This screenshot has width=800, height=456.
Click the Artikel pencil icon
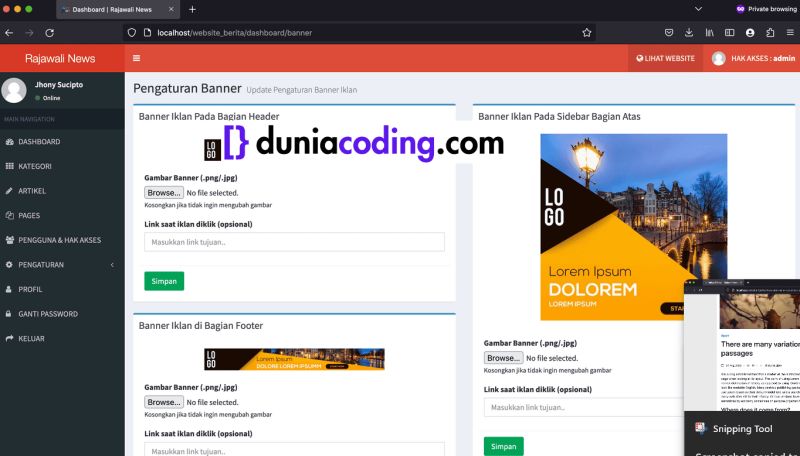[x=9, y=191]
